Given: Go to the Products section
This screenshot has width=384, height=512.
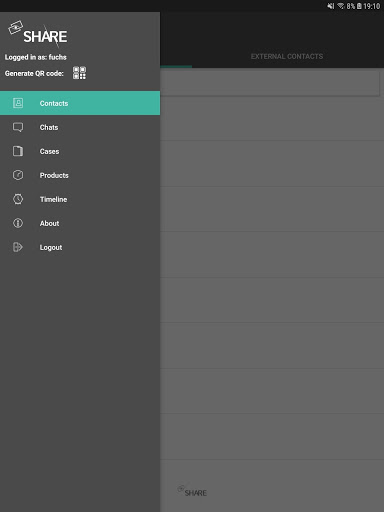Looking at the screenshot, I should [x=80, y=175].
